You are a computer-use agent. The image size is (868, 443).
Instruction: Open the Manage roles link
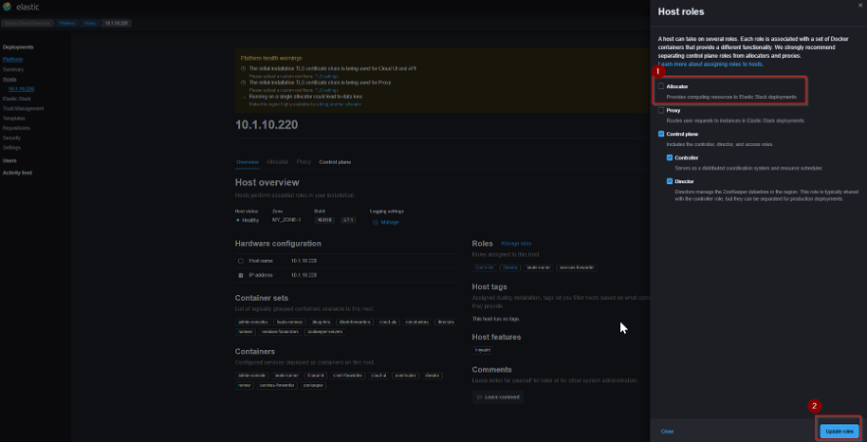pyautogui.click(x=516, y=244)
